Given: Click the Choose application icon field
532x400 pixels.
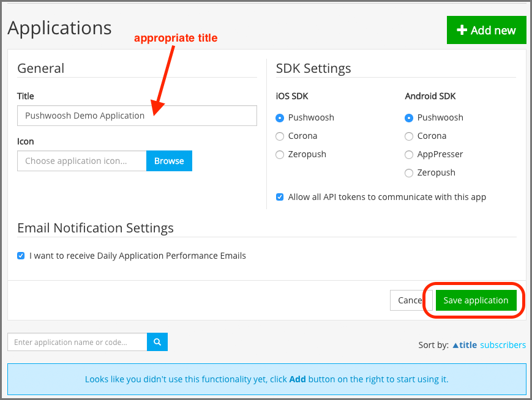Looking at the screenshot, I should pos(82,161).
